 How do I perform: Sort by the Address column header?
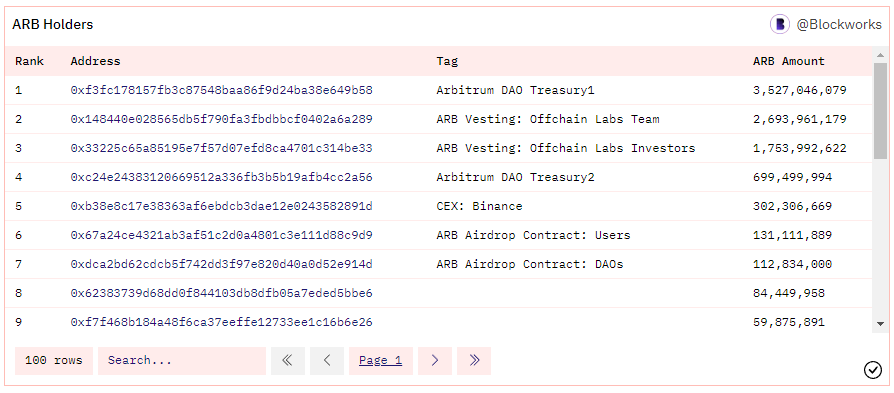95,61
